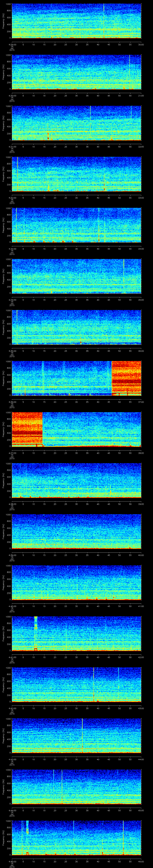Choose the spectrogram panel starting at 4:39:00
Image resolution: width=153 pixels, height=868 pixels.
(x=76, y=531)
